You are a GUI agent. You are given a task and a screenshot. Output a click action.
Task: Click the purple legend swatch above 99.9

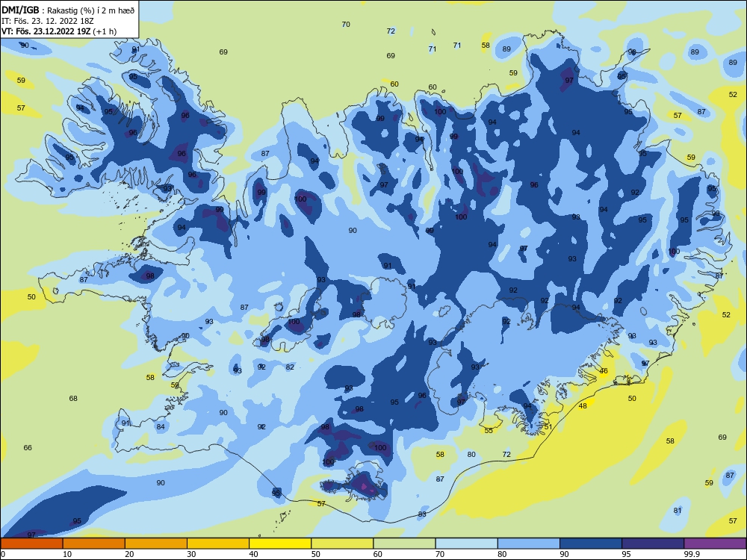[x=715, y=544]
